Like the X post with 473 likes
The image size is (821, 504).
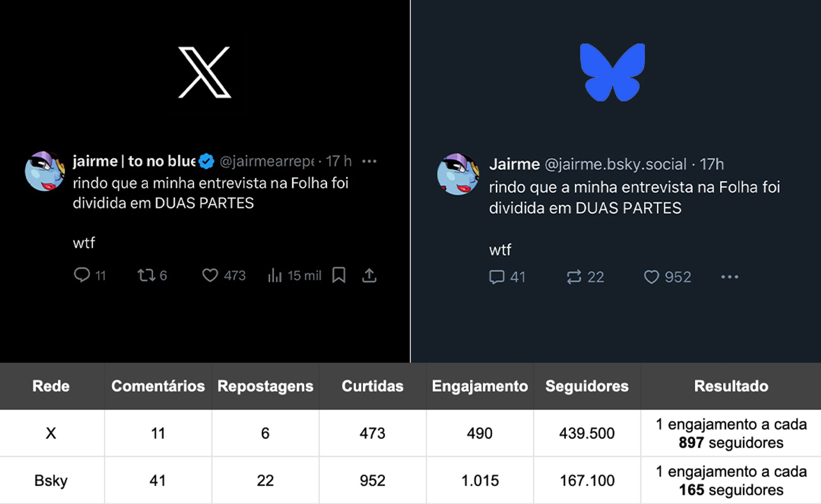(x=224, y=275)
